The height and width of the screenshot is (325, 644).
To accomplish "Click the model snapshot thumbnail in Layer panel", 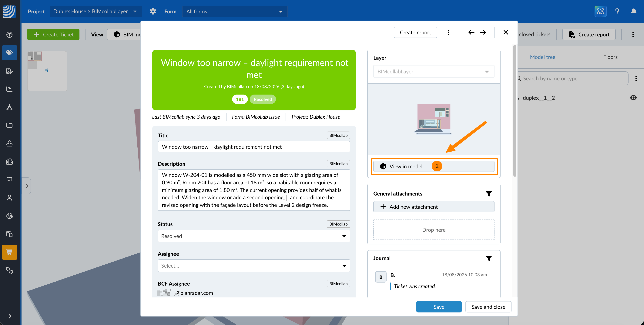I will (434, 119).
